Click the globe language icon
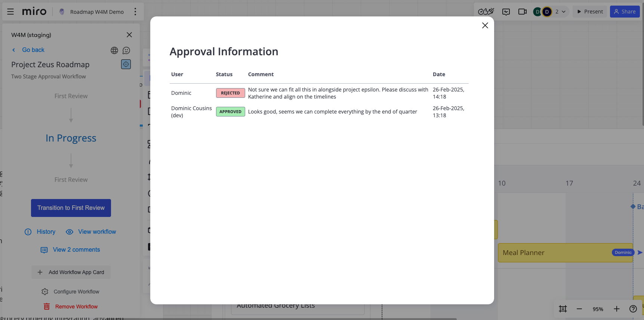The width and height of the screenshot is (644, 320). click(x=114, y=50)
